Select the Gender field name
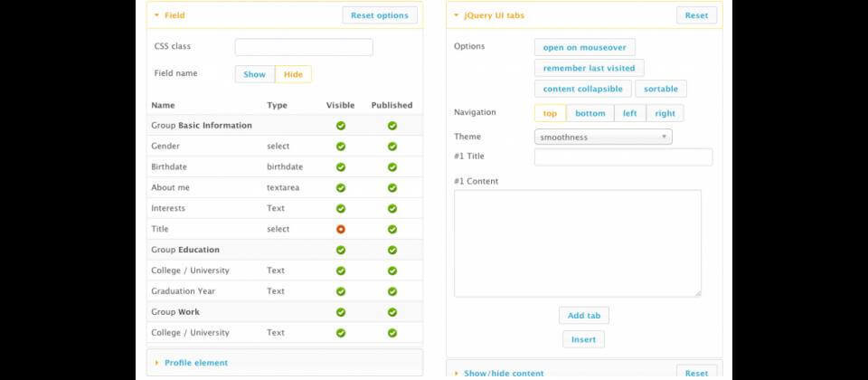This screenshot has height=380, width=868. pos(165,147)
